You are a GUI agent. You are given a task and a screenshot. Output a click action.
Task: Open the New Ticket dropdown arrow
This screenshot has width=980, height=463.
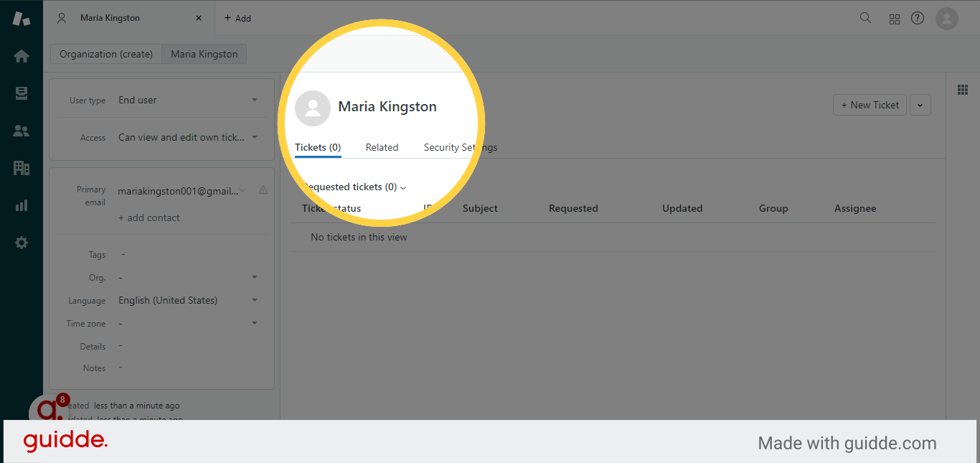point(920,104)
